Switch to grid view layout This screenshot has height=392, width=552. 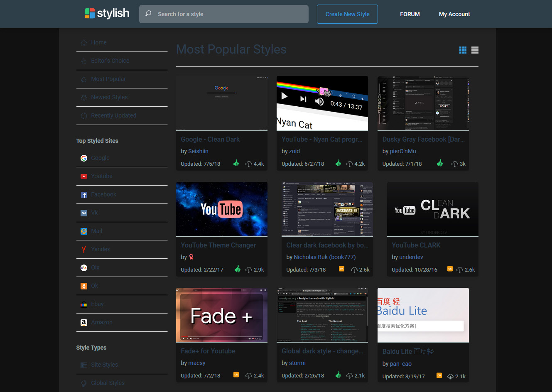[x=463, y=50]
